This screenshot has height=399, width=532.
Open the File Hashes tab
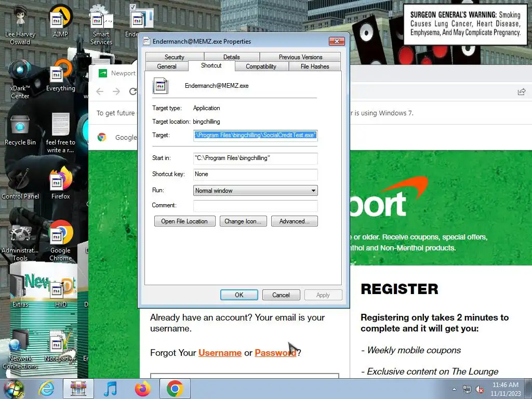click(x=315, y=66)
